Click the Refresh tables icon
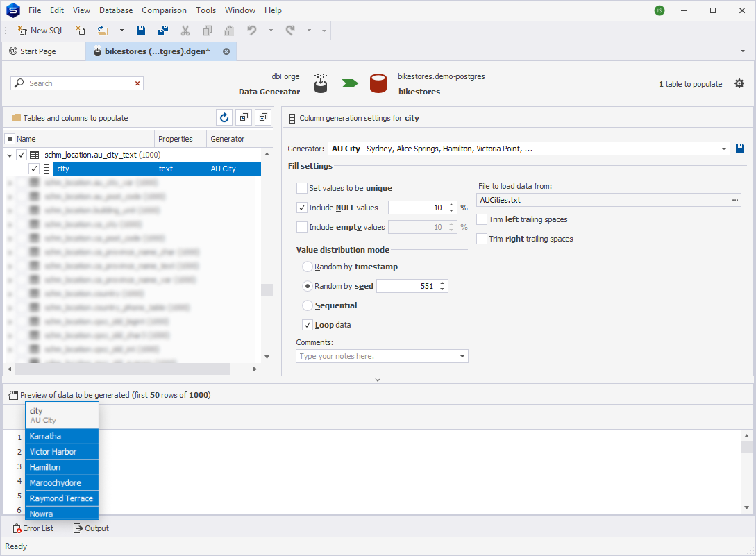The height and width of the screenshot is (556, 756). tap(224, 117)
